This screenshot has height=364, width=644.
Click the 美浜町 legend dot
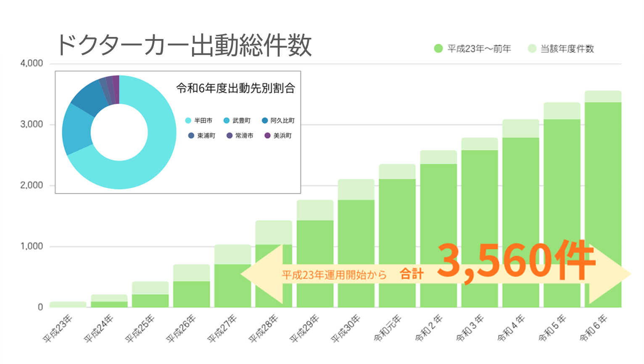[x=267, y=136]
